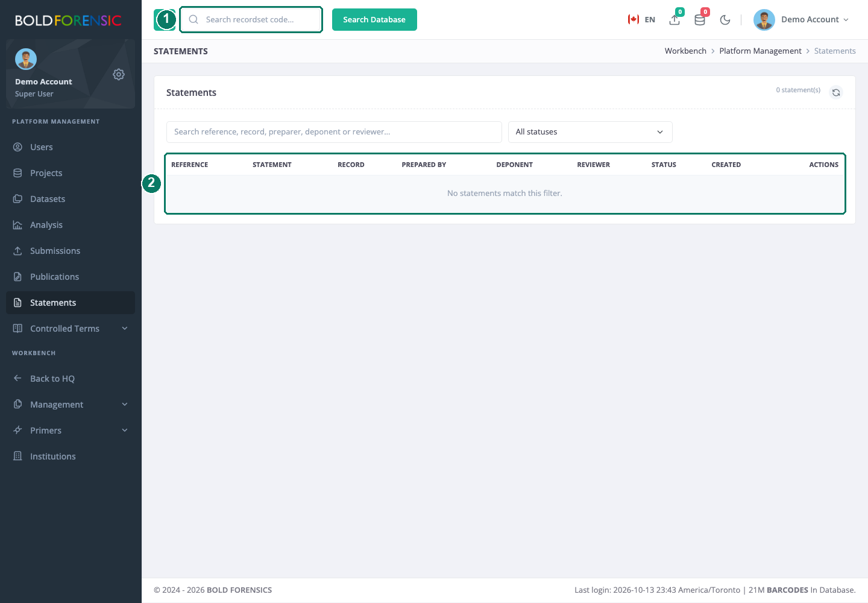Open the upload queue icon in header
The height and width of the screenshot is (603, 868).
coord(675,20)
